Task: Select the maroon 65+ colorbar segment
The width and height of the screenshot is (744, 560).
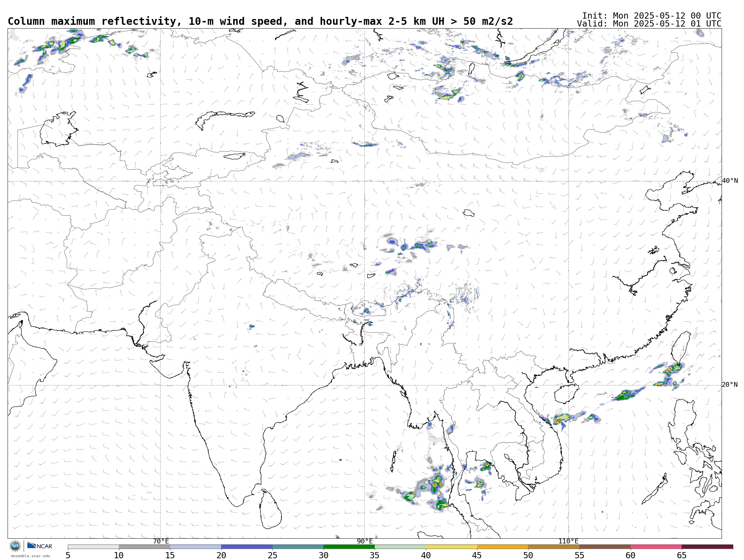Action: click(x=707, y=547)
